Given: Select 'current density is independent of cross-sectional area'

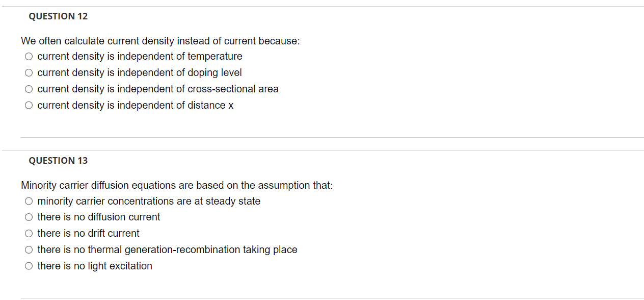Looking at the screenshot, I should point(29,89).
